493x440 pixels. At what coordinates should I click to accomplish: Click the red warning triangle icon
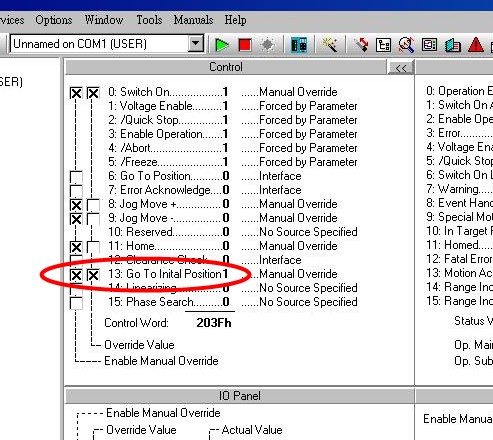coord(476,45)
